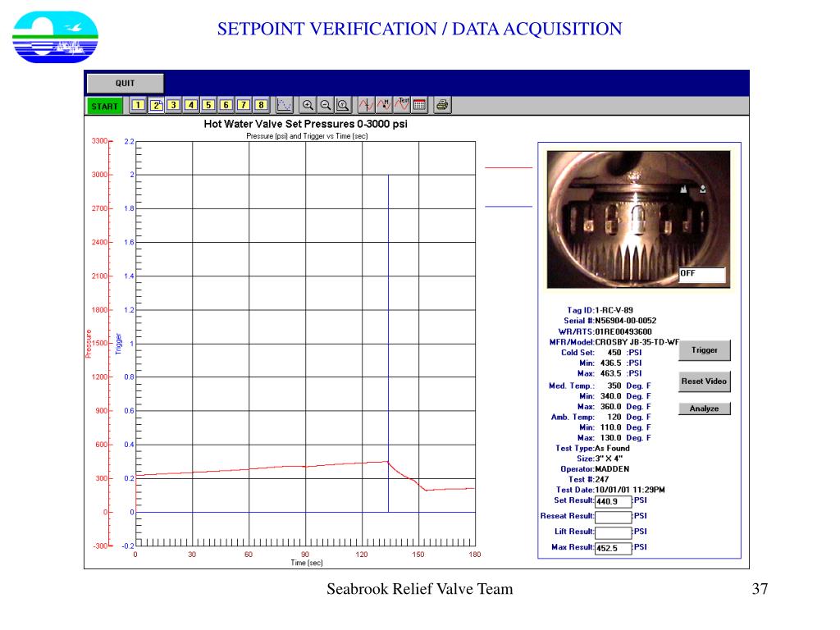
Task: Click the blue legend line
Action: [x=509, y=206]
